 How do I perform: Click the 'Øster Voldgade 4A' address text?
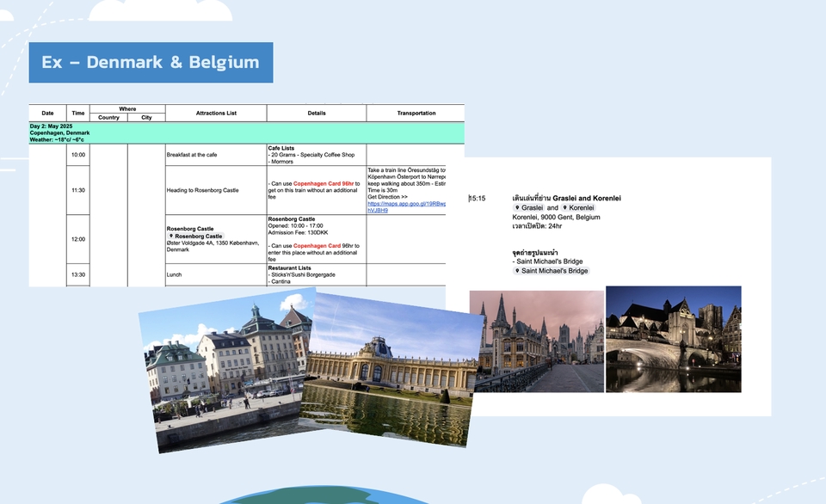click(x=213, y=246)
